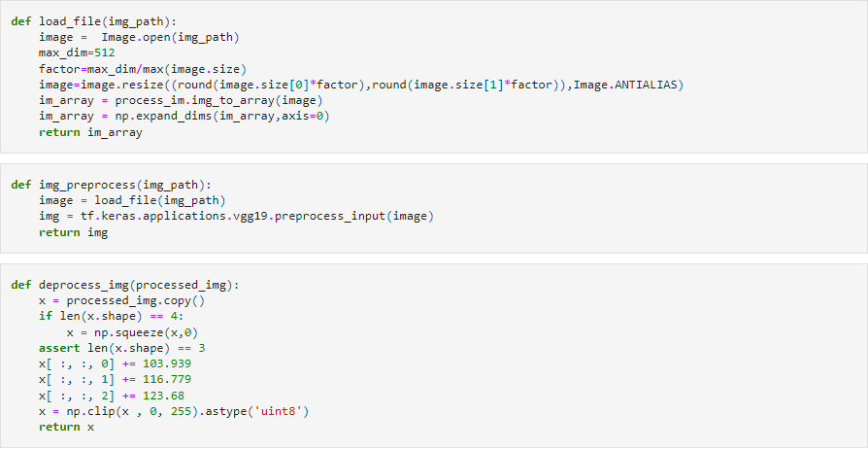Click the np.clip line with uint8
Screen dimensions: 868x449
coord(175,411)
